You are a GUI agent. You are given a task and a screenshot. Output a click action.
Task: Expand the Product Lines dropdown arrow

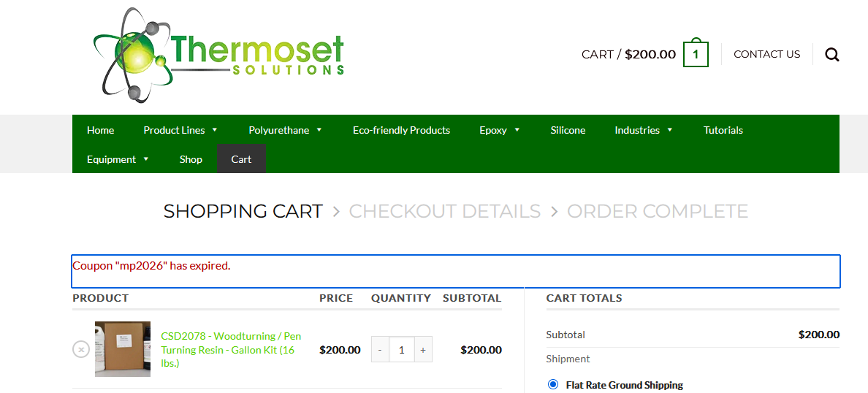(215, 130)
